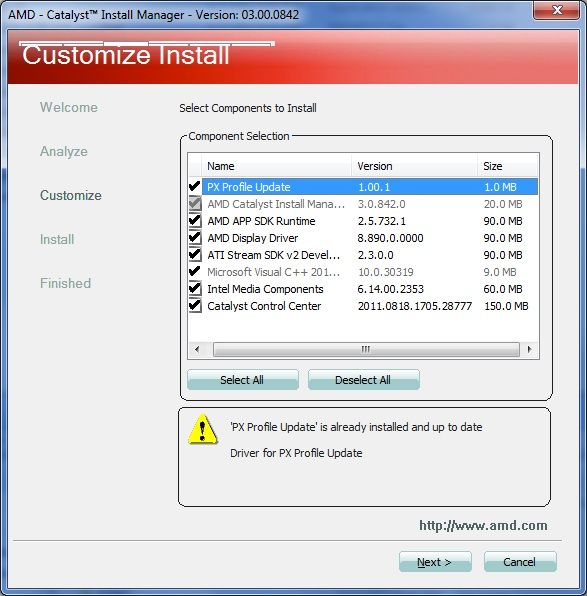This screenshot has height=596, width=587.
Task: Select the AMD Catalyst Install Mana... row
Action: [363, 204]
